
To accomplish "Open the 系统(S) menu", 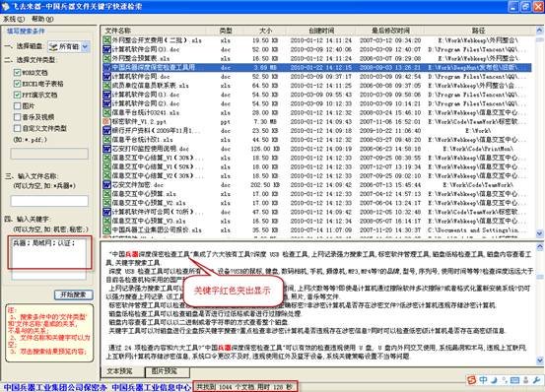I will click(x=14, y=19).
